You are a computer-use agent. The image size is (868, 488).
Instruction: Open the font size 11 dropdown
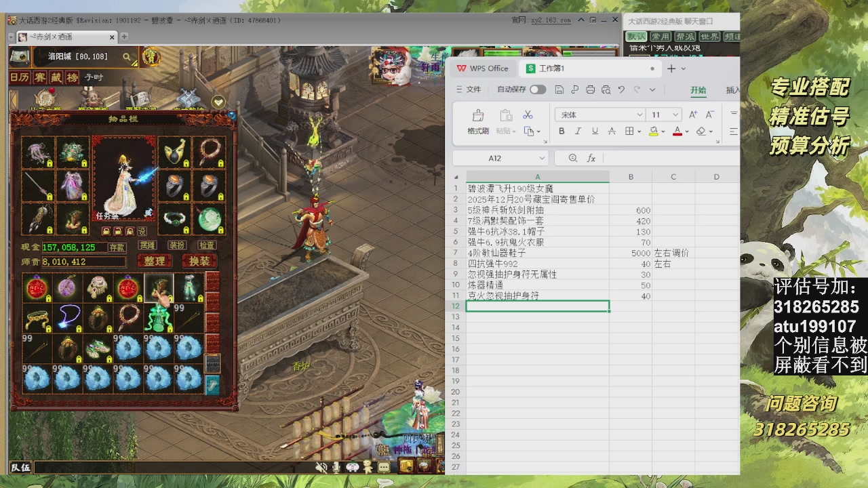coord(675,115)
